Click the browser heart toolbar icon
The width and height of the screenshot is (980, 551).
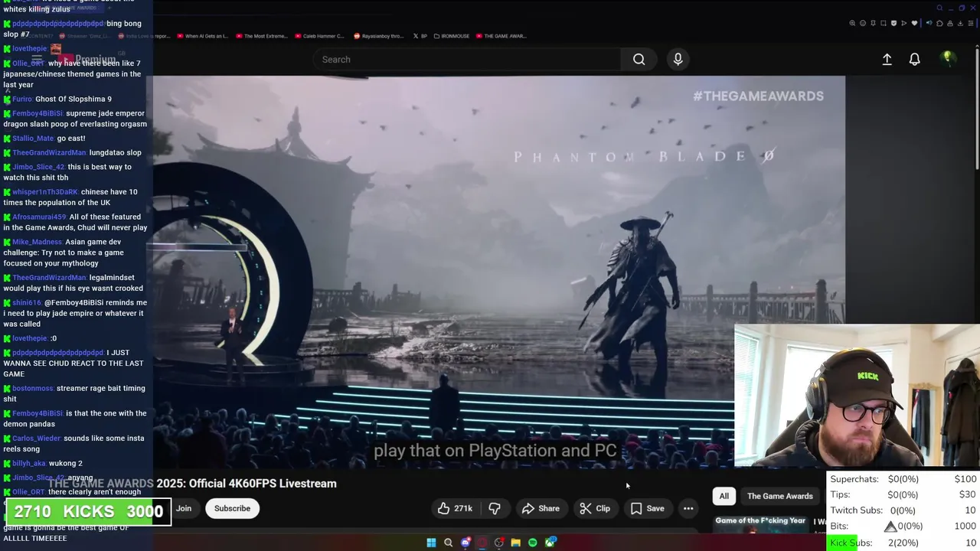914,23
